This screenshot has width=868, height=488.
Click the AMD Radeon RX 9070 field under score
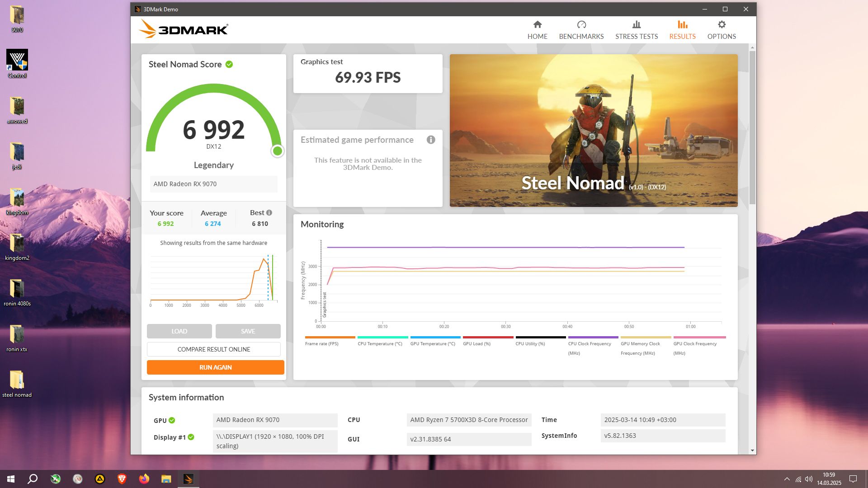coord(213,184)
